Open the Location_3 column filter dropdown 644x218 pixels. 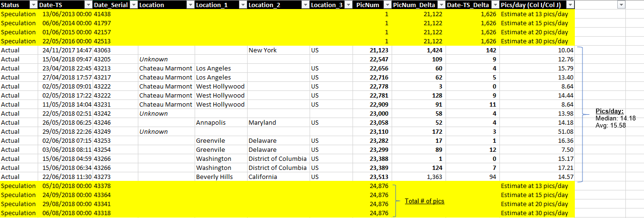(x=349, y=5)
